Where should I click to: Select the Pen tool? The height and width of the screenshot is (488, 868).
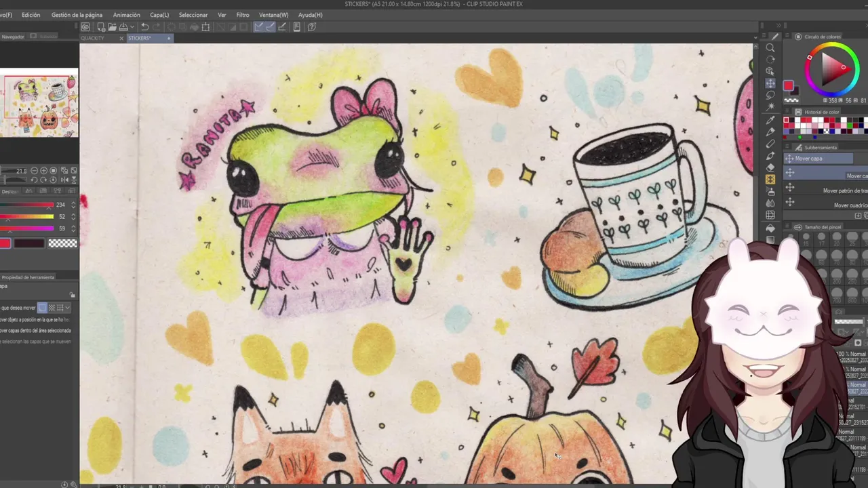pyautogui.click(x=770, y=131)
